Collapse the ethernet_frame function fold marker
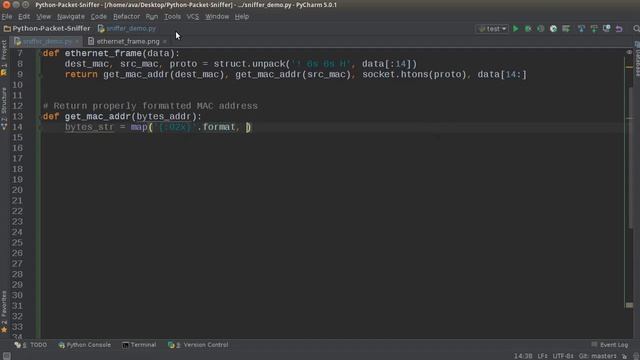This screenshot has width=640, height=360. tap(40, 53)
